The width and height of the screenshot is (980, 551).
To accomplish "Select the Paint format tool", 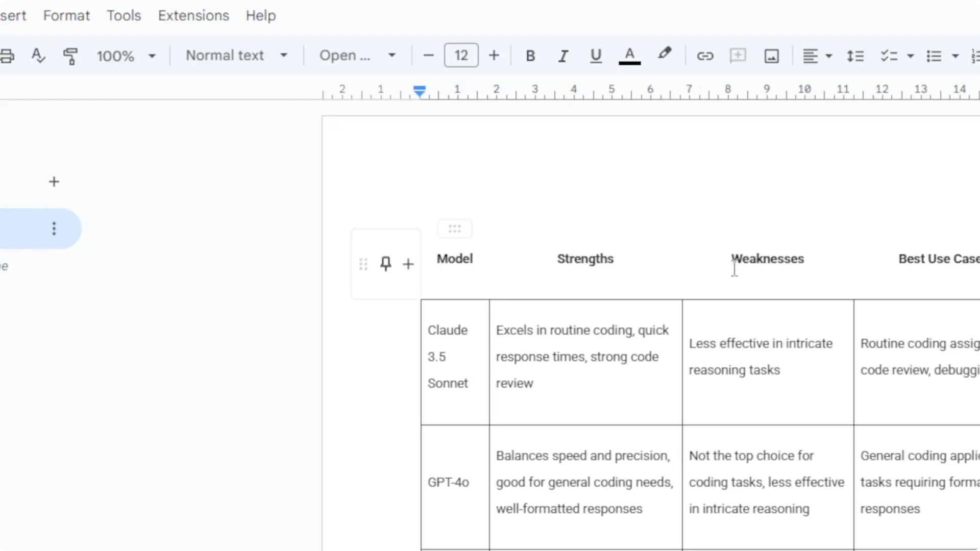I will [70, 56].
